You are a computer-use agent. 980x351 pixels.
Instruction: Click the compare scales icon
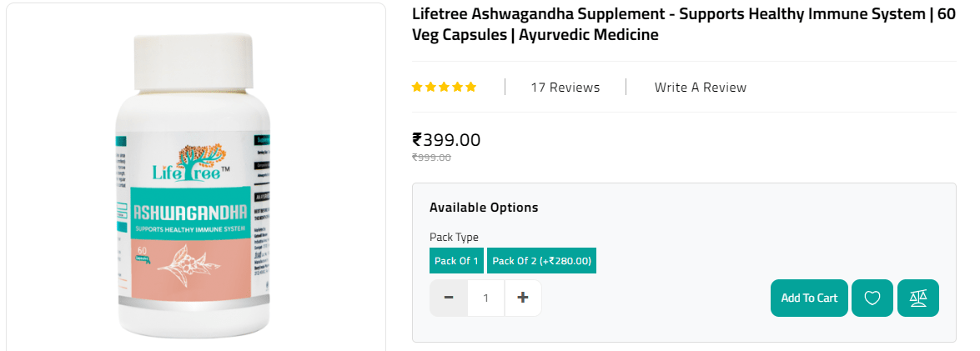click(918, 298)
